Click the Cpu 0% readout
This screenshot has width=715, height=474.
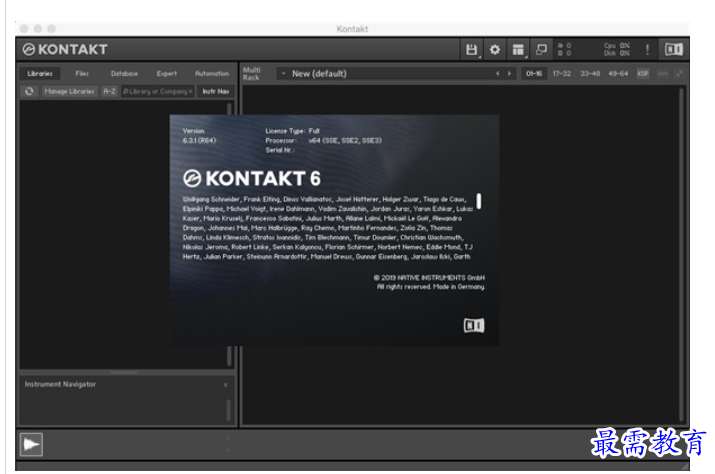[617, 46]
